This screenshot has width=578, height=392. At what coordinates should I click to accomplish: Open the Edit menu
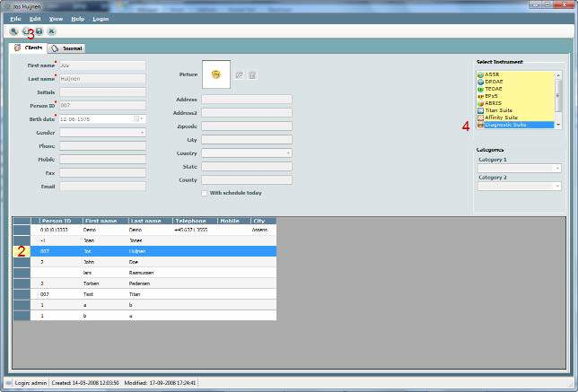(35, 19)
